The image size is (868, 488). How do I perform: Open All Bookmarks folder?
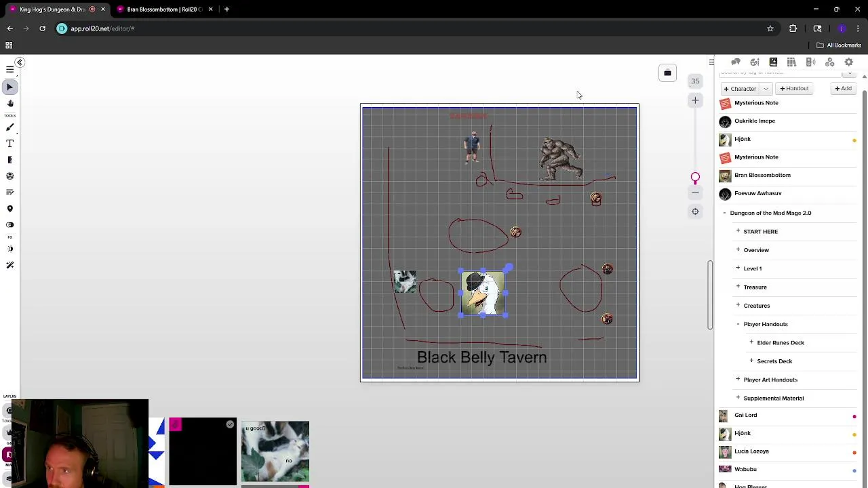tap(839, 45)
